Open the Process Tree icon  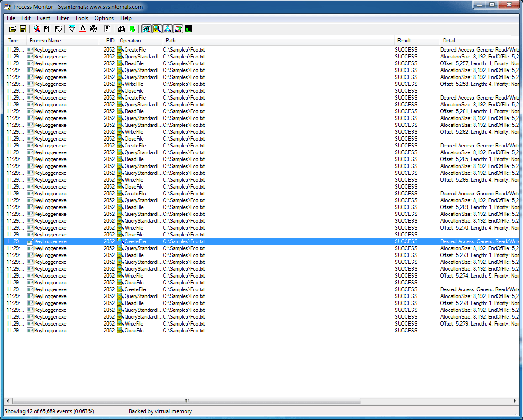coord(107,29)
